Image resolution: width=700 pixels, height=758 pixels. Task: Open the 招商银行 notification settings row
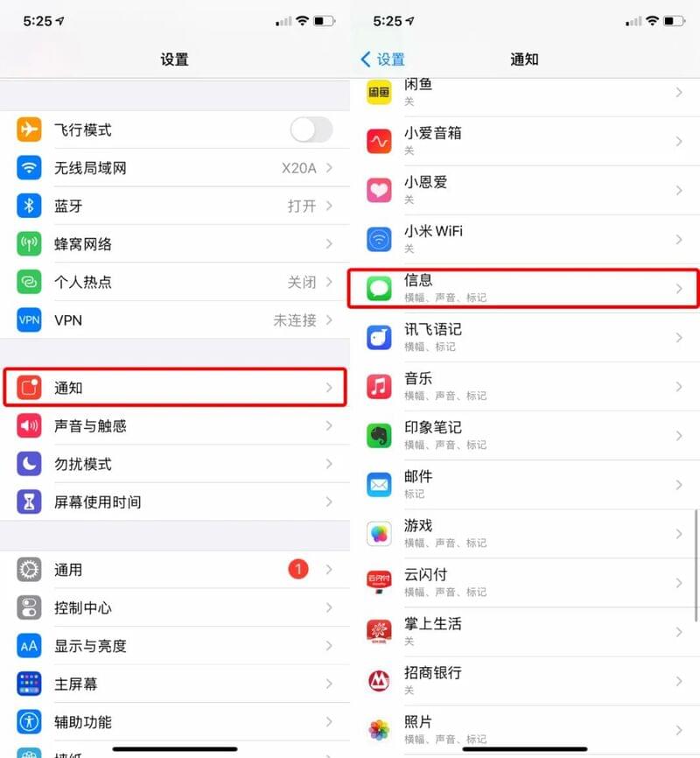(x=525, y=681)
